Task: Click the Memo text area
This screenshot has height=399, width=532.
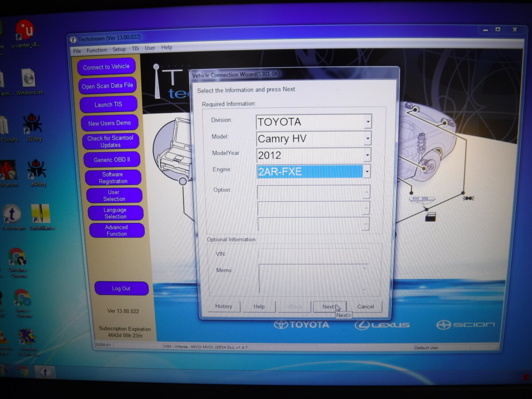Action: coord(313,279)
